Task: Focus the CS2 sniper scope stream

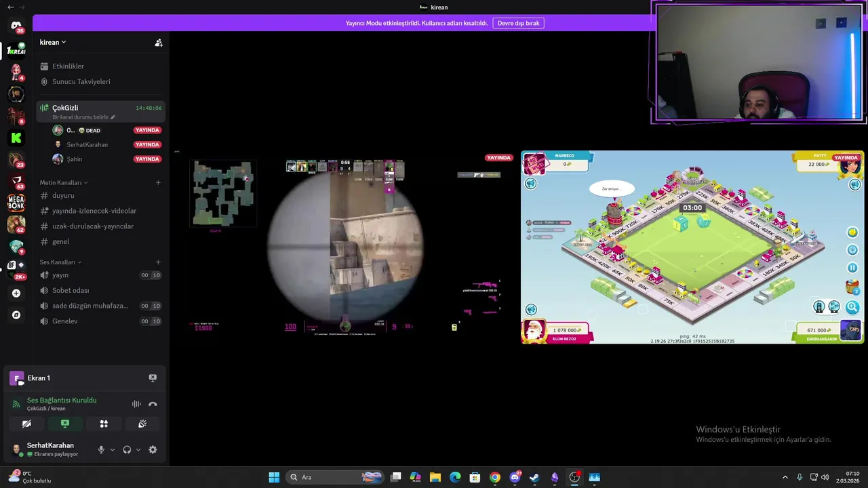Action: click(345, 247)
